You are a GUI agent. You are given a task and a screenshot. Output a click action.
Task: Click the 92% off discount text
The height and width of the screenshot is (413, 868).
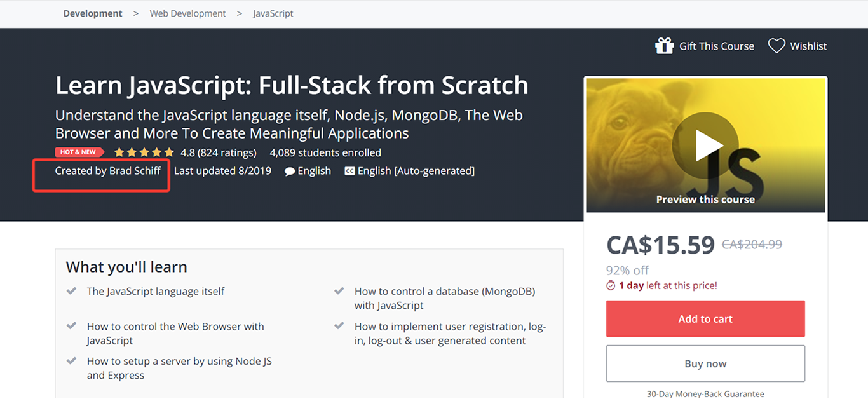628,271
